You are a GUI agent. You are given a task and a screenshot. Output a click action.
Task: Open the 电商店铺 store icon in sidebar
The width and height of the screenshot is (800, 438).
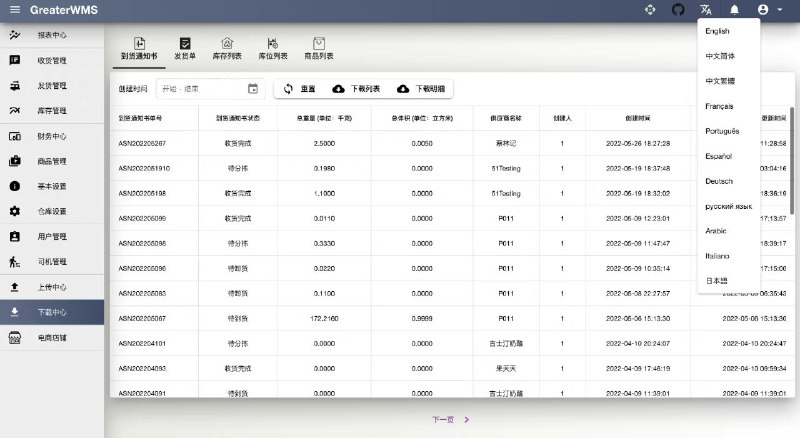(x=15, y=338)
